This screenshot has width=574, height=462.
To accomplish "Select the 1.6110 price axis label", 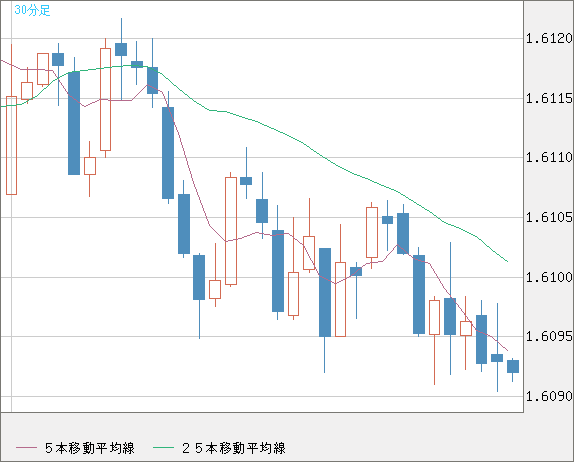I will click(549, 157).
